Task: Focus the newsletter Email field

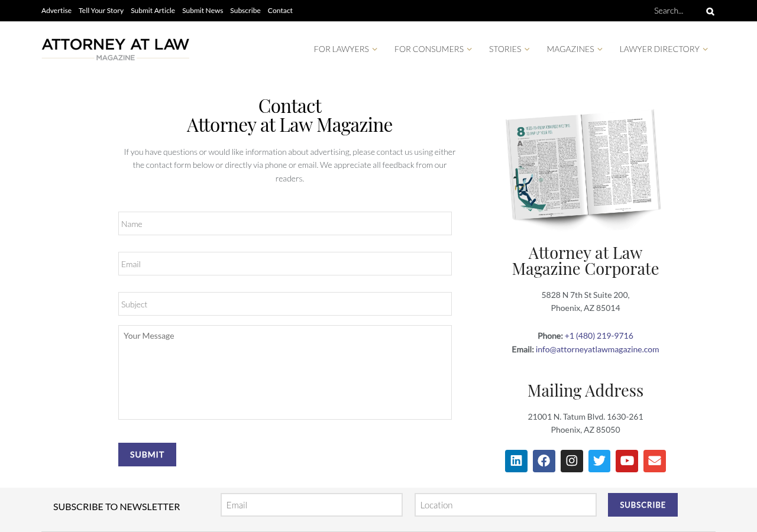Action: click(312, 505)
